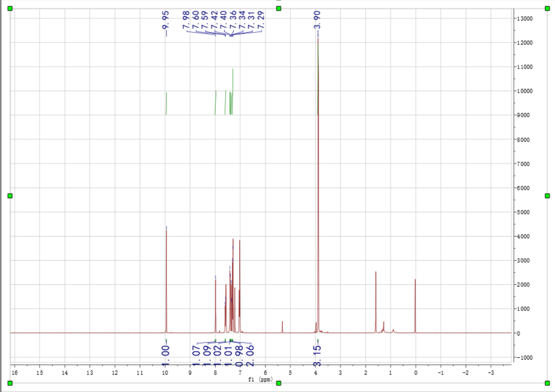Select the 2.06 integral value label
Screen dimensions: 555x392
pos(250,355)
